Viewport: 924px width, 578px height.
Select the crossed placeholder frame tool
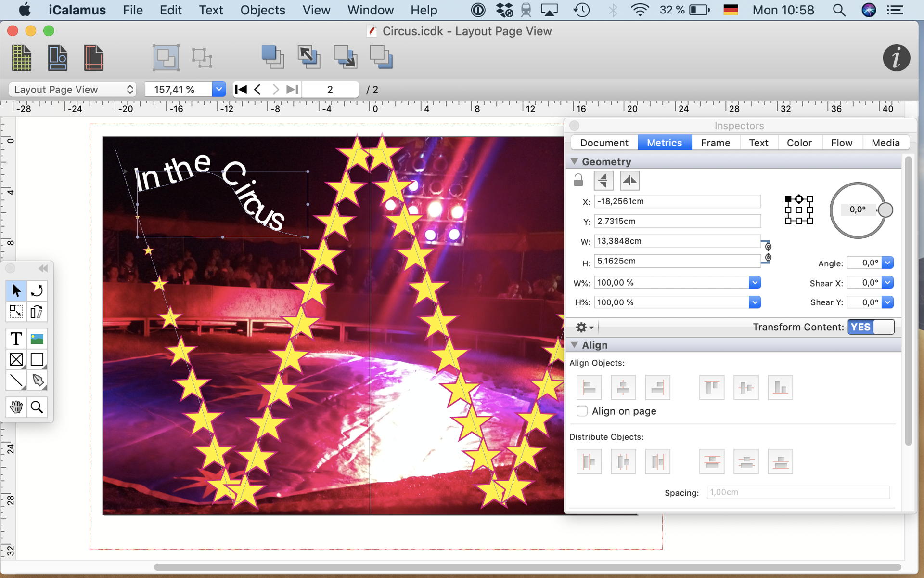click(16, 360)
